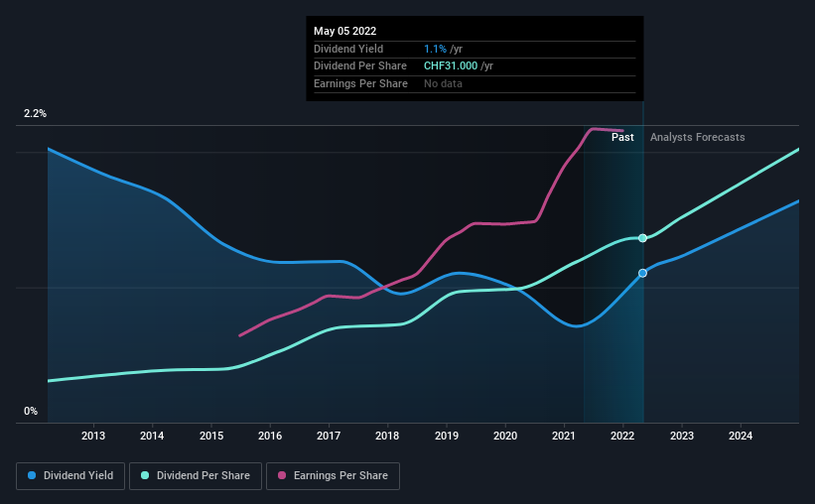This screenshot has height=504, width=815.
Task: Click the 2022 x-axis label
Action: [x=622, y=436]
